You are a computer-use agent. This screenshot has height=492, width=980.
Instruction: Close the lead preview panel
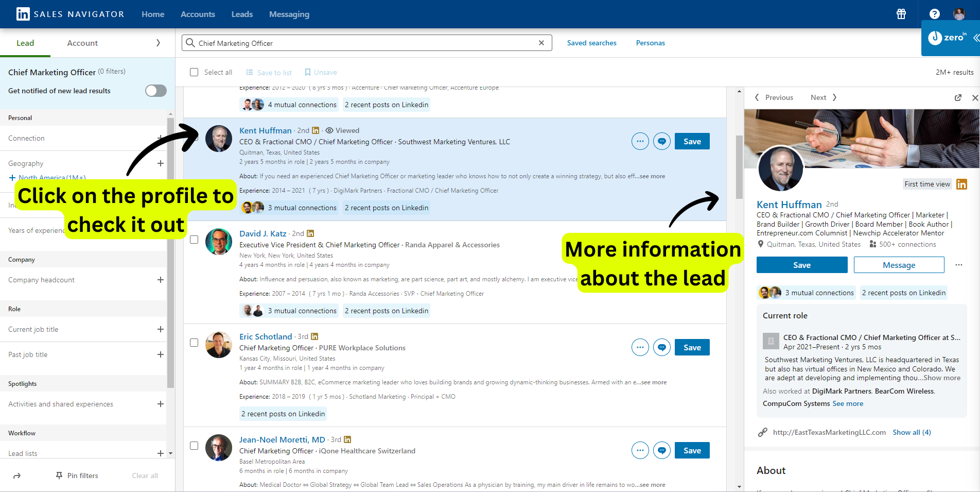975,97
